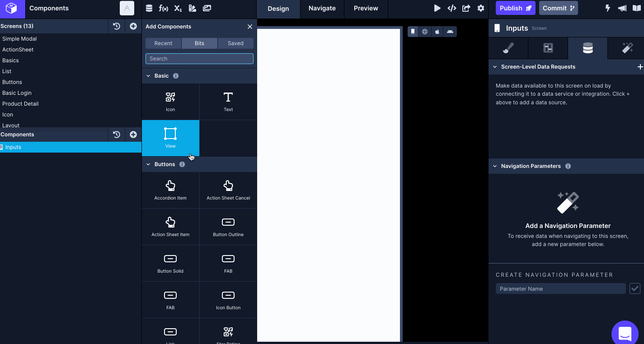The width and height of the screenshot is (644, 344).
Task: Add the Icon Button component
Action: pyautogui.click(x=228, y=300)
